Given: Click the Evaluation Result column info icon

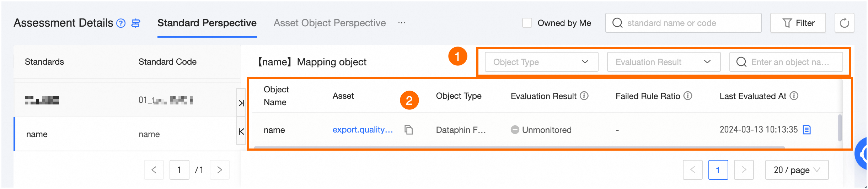Looking at the screenshot, I should 584,96.
